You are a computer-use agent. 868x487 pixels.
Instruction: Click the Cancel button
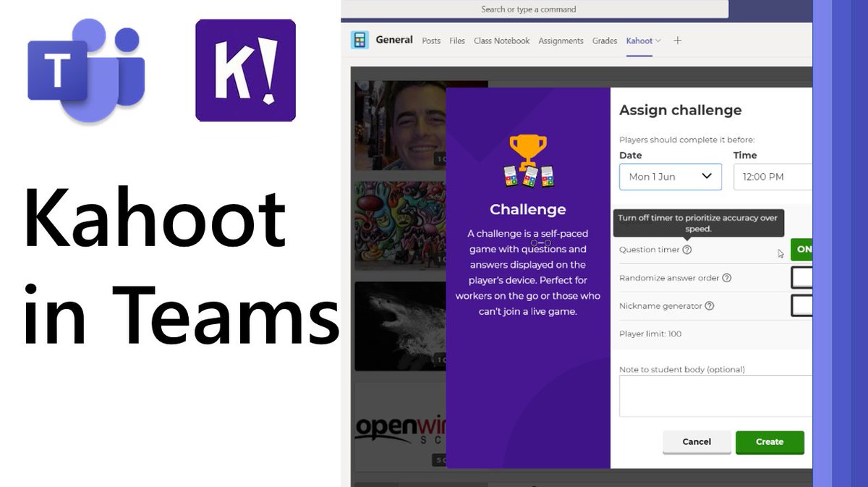point(697,442)
